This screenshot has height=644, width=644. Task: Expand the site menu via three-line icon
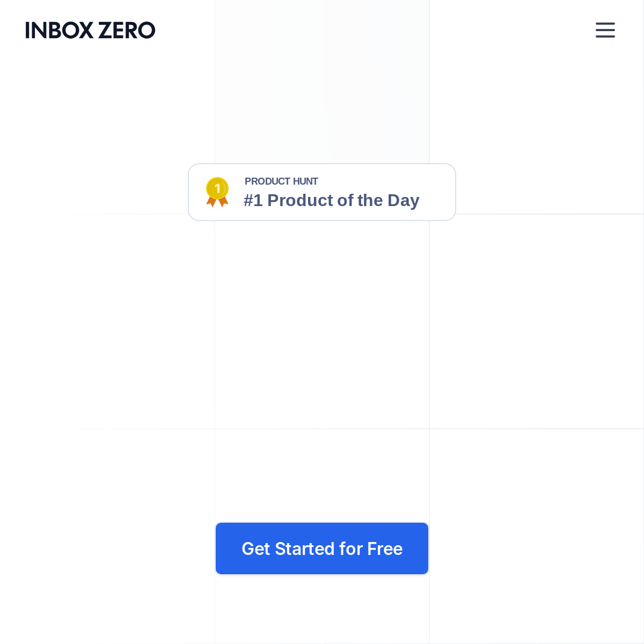pos(605,30)
